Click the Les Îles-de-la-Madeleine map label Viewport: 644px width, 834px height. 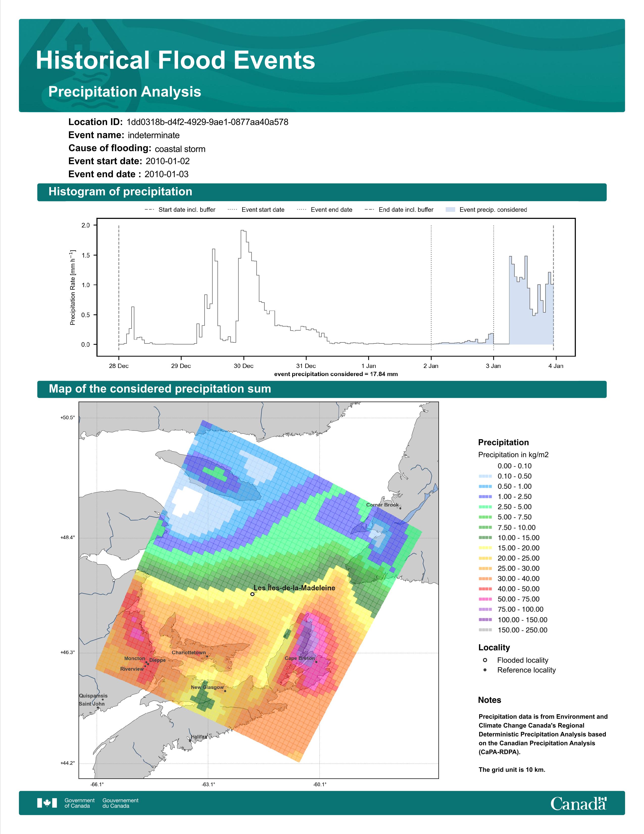click(x=294, y=588)
